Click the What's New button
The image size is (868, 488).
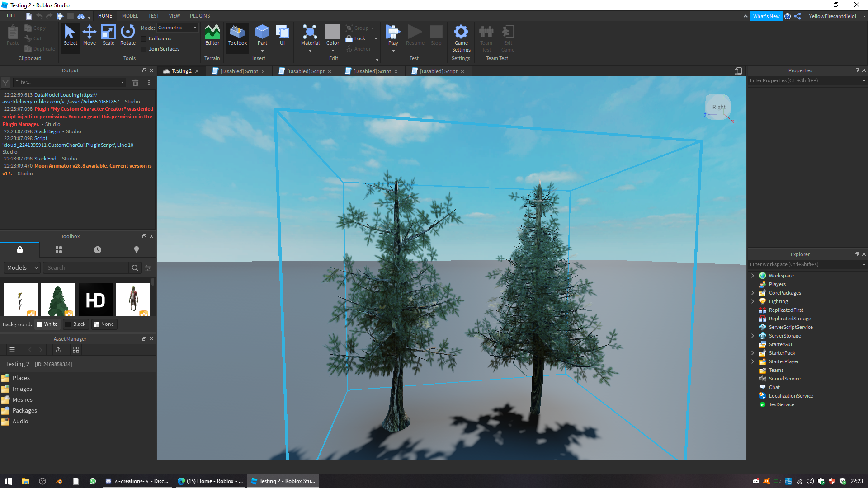(766, 16)
